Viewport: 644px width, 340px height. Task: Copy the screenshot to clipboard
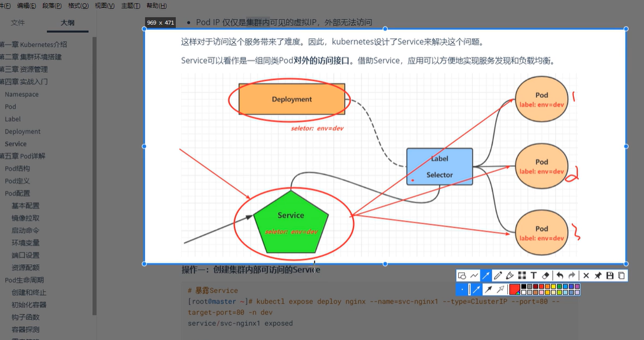click(621, 276)
